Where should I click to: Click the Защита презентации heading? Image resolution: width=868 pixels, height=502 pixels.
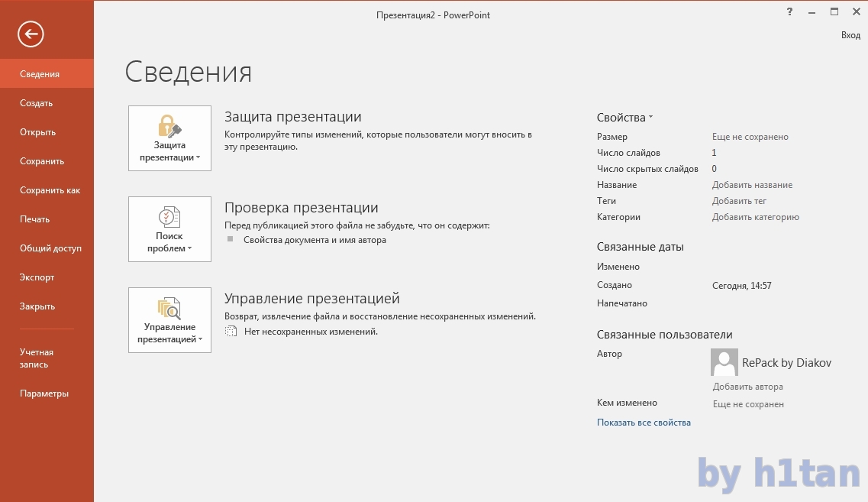coord(293,117)
